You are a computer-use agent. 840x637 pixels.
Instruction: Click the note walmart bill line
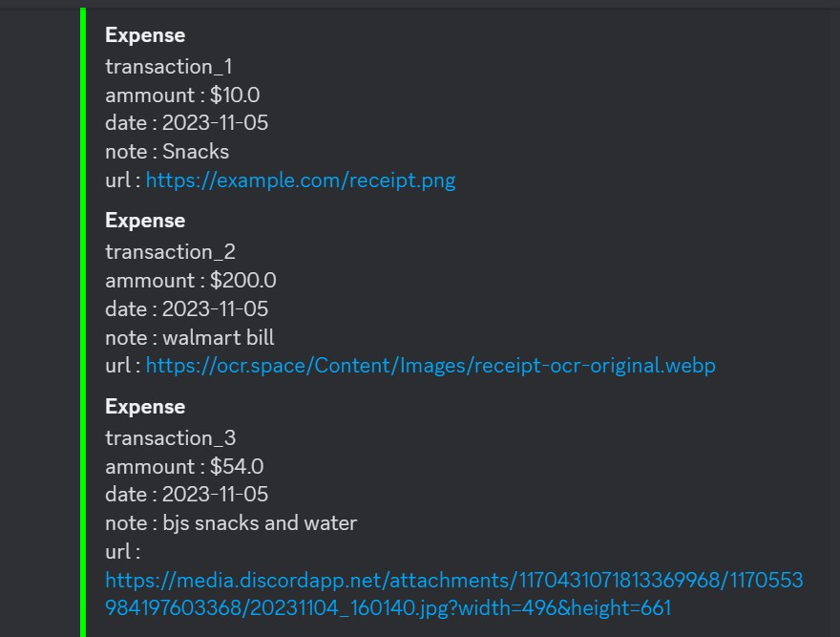[x=190, y=338]
